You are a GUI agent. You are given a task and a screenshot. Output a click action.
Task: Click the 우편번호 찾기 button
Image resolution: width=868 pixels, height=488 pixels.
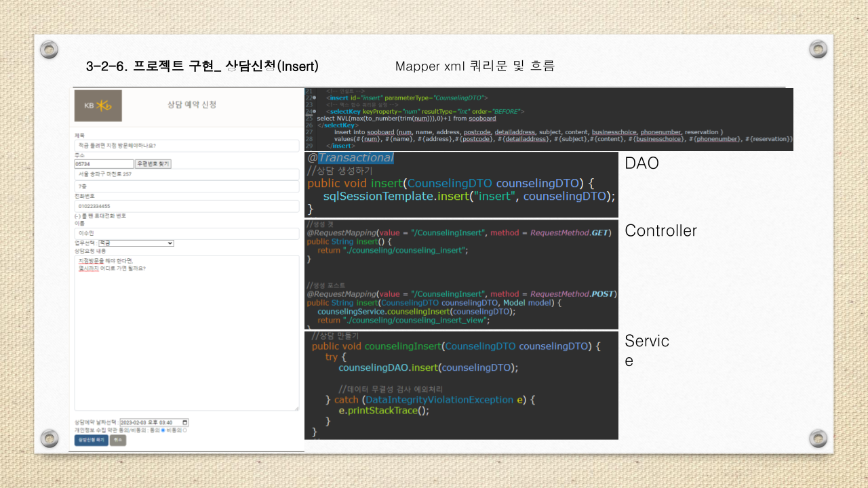pyautogui.click(x=154, y=163)
